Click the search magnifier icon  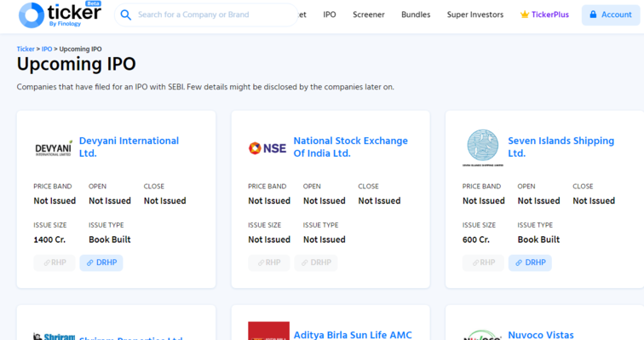pyautogui.click(x=126, y=15)
